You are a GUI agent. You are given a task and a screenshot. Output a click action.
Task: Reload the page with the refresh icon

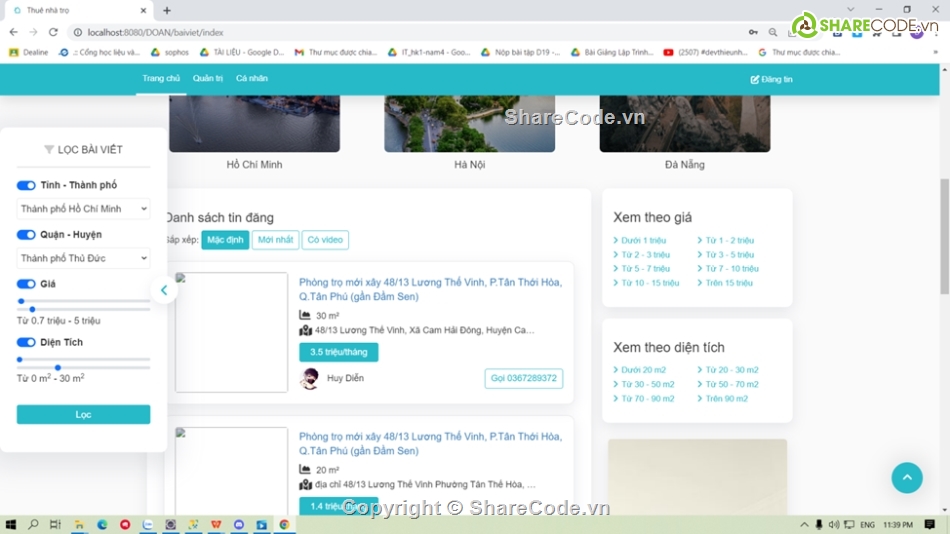click(53, 32)
